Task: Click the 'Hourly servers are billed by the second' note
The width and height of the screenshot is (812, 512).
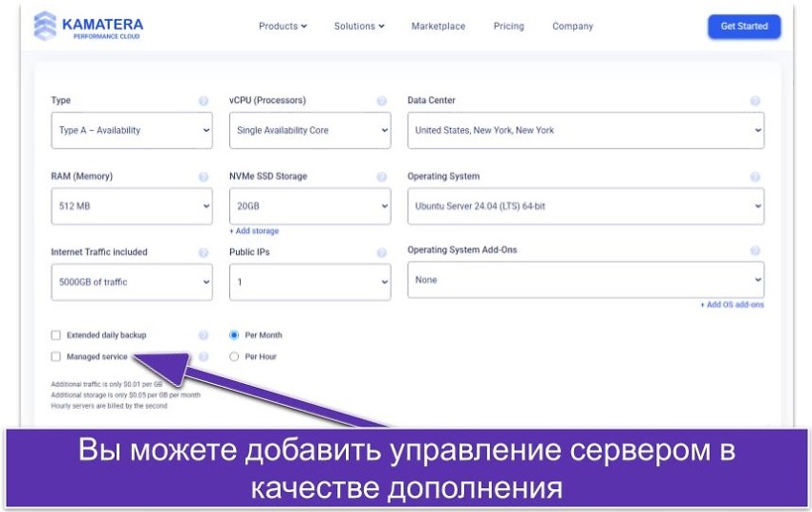Action: (x=109, y=406)
